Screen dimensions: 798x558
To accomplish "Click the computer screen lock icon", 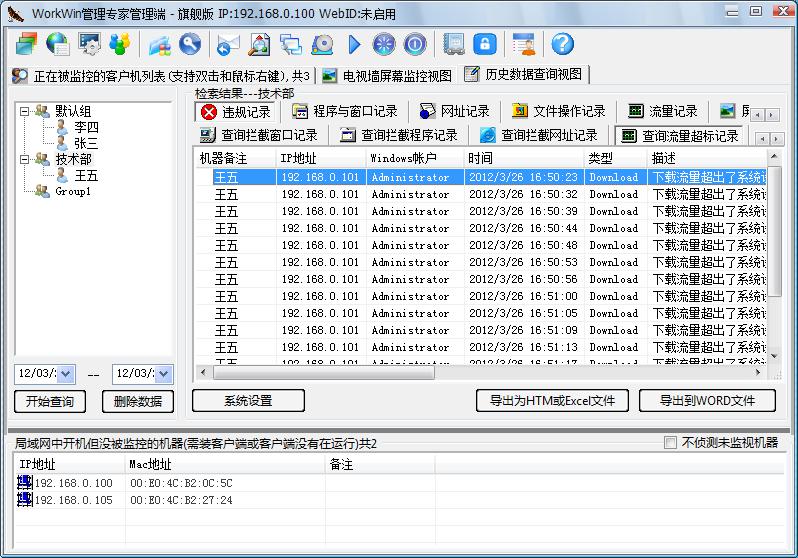I will [x=453, y=44].
